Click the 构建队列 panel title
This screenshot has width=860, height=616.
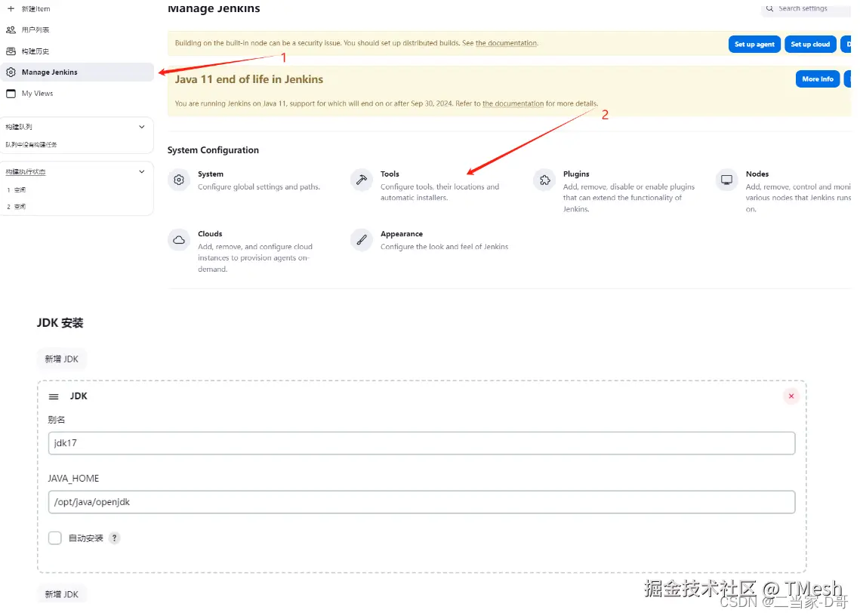pos(19,127)
